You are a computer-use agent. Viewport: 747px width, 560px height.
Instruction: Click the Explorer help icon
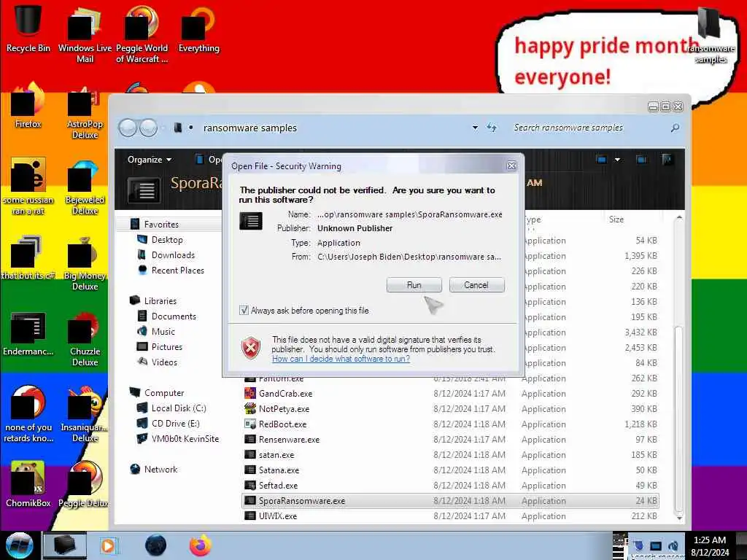click(667, 160)
